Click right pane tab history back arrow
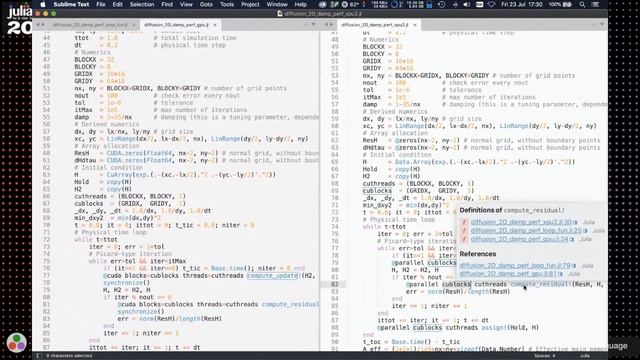Image resolution: width=640 pixels, height=360 pixels. click(326, 25)
